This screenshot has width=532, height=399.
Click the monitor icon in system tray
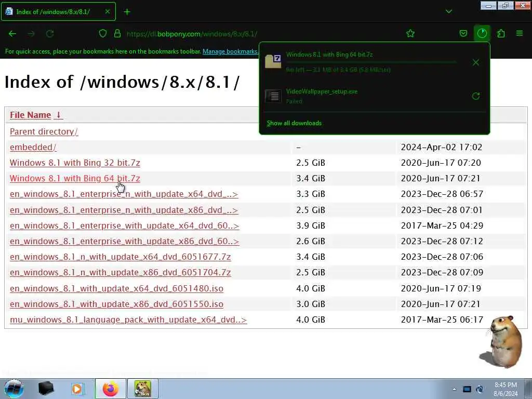467,389
